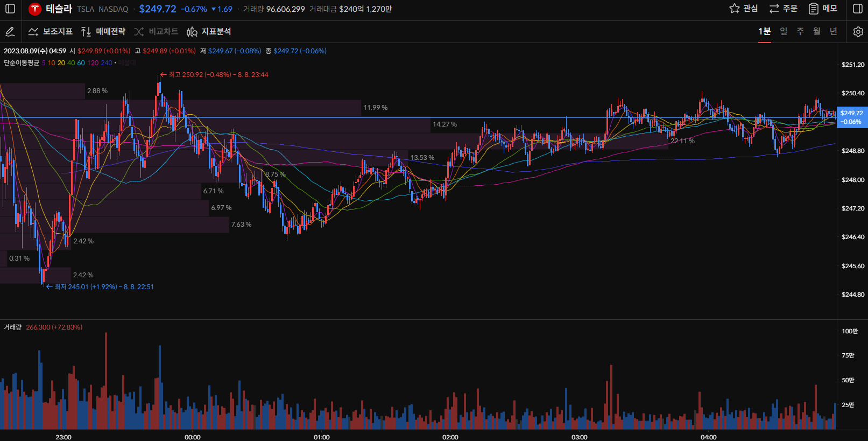Click the TSLA ticker symbol

(x=86, y=9)
